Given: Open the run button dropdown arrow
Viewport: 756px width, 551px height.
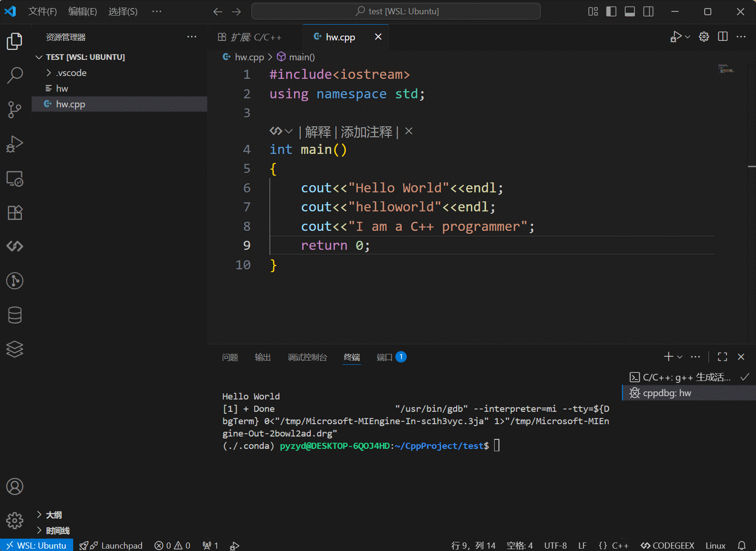Looking at the screenshot, I should click(688, 37).
